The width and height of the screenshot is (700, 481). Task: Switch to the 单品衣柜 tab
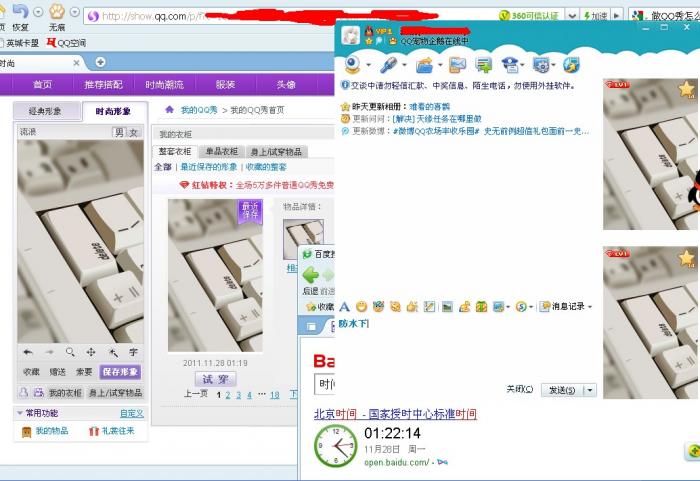(x=222, y=151)
